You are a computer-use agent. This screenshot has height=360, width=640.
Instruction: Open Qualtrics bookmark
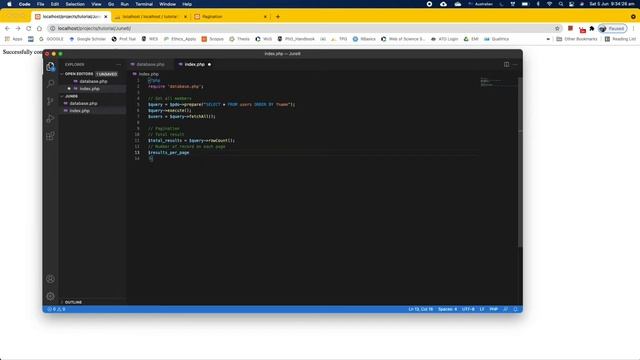pos(496,39)
